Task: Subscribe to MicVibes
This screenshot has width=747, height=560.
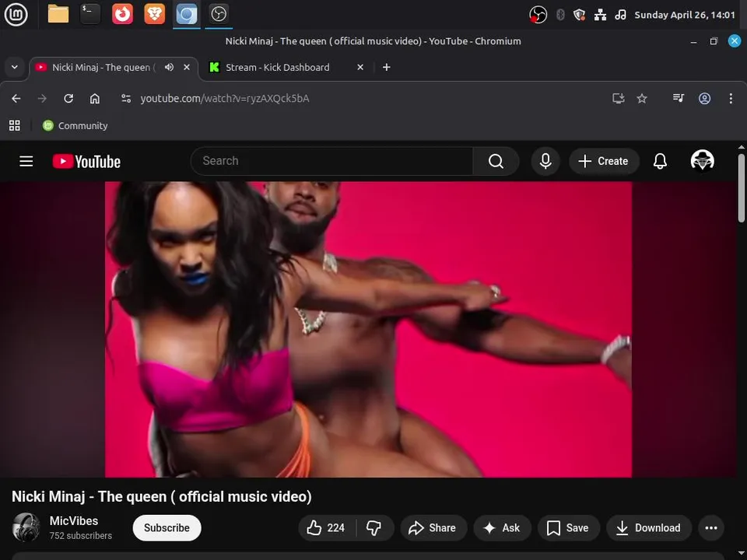Action: (167, 527)
